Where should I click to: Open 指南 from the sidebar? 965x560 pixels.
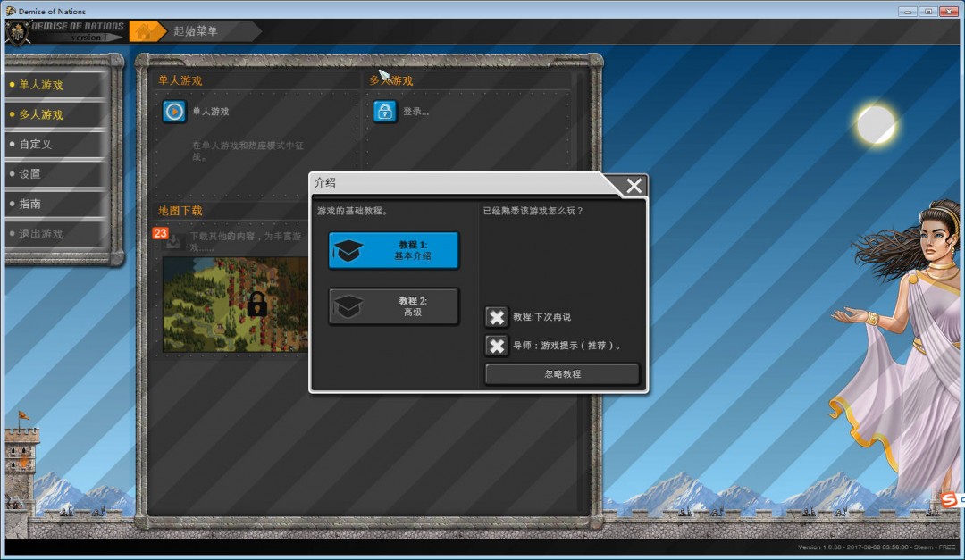[x=55, y=204]
